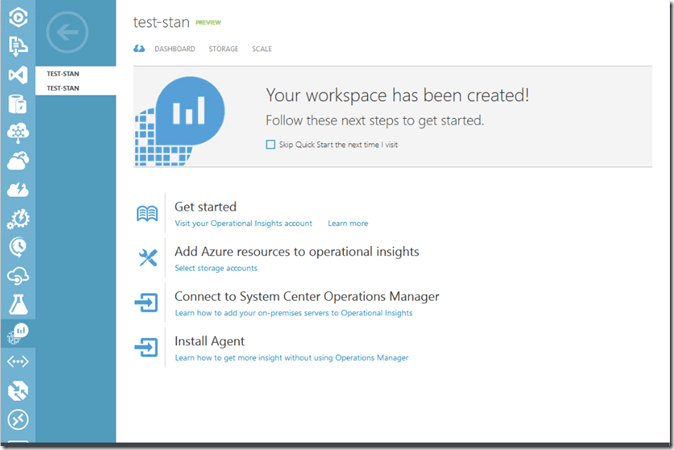Click the Get started book icon
This screenshot has width=674, height=450.
[x=147, y=214]
